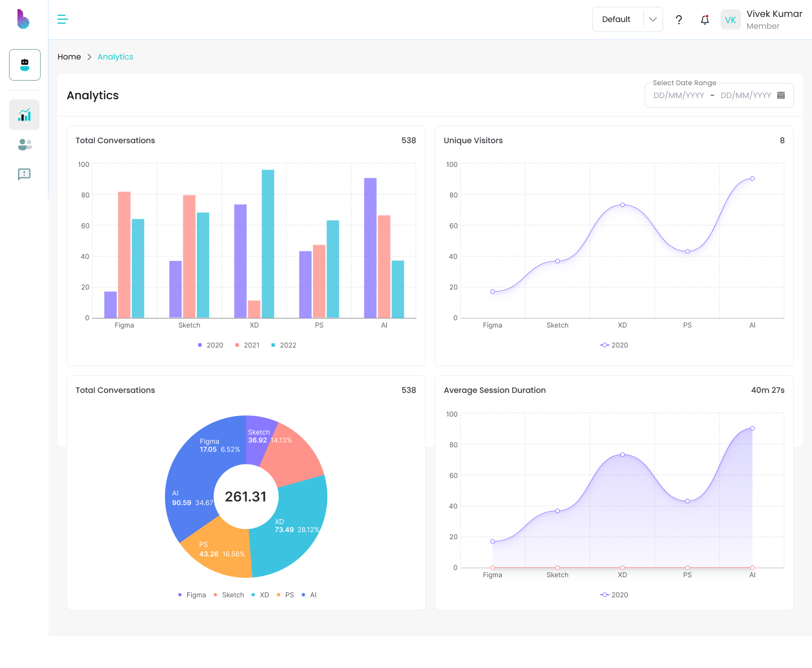
Task: Open the chatbot builder from the sidebar
Action: [24, 64]
